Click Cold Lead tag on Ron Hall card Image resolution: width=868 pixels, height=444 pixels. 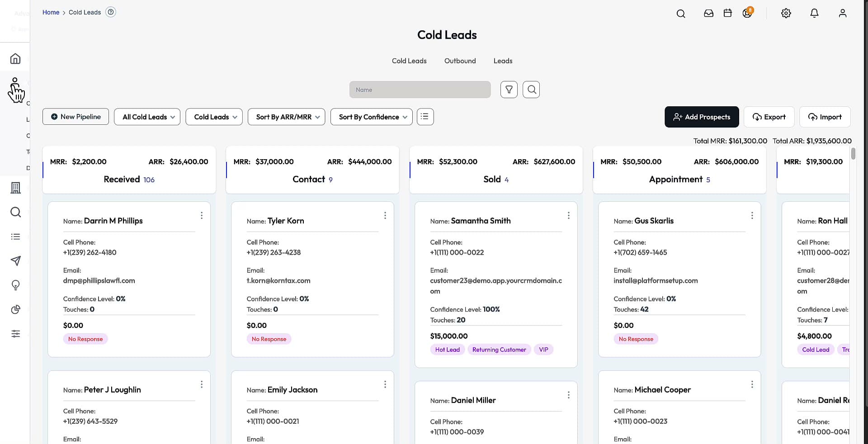(x=816, y=350)
